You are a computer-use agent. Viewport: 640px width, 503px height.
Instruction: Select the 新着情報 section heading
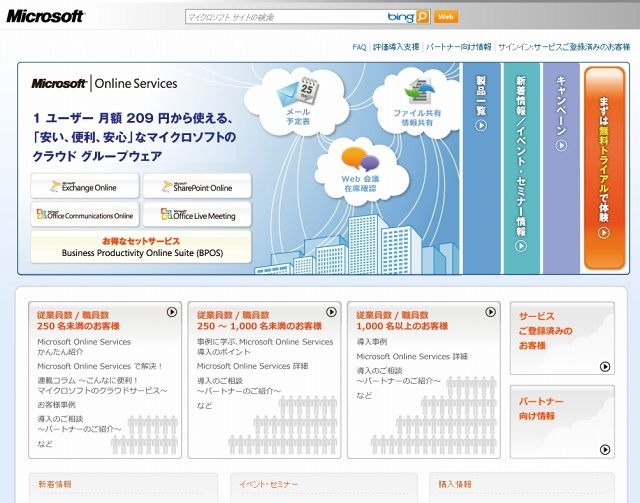pos(55,484)
